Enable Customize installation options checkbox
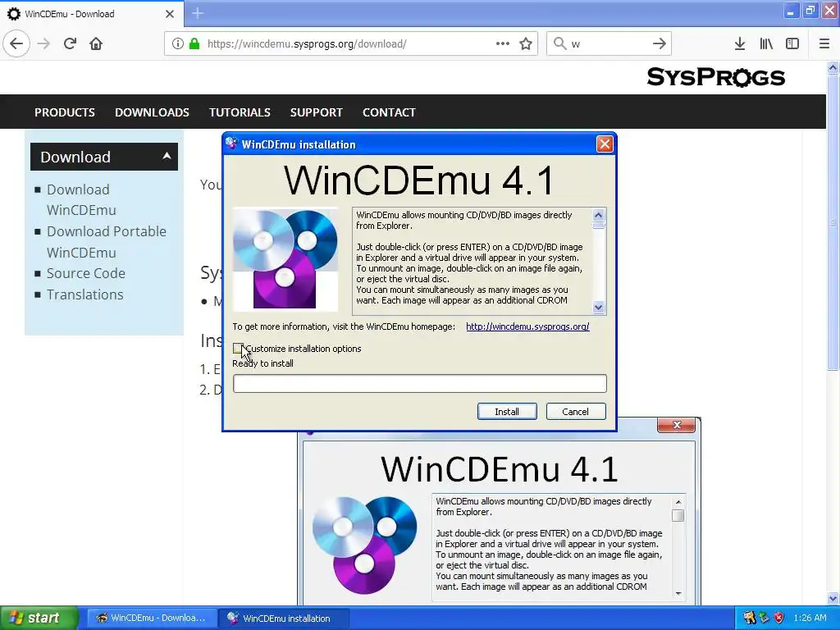840x630 pixels. (x=238, y=349)
